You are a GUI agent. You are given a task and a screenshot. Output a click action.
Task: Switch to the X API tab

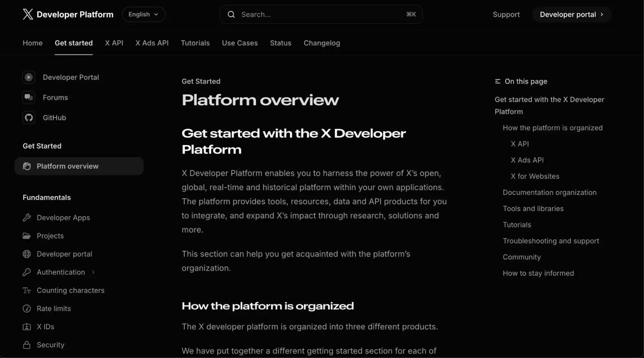(x=114, y=43)
